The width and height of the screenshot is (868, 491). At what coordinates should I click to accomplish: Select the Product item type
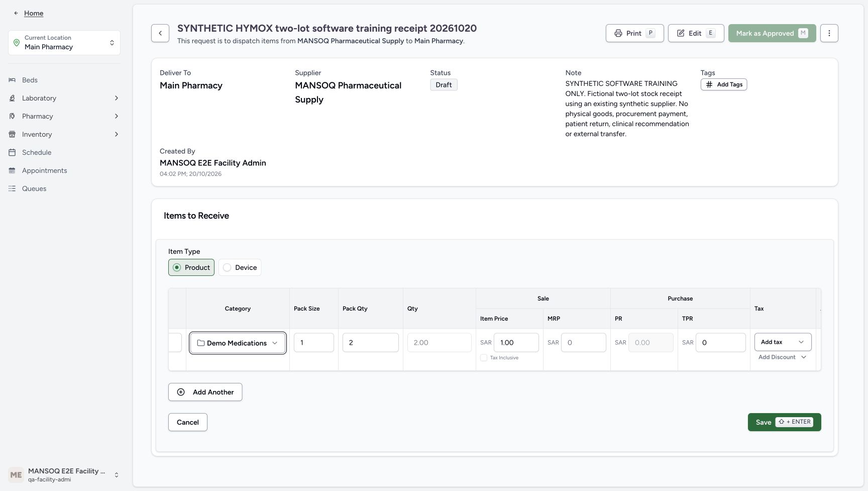[191, 267]
